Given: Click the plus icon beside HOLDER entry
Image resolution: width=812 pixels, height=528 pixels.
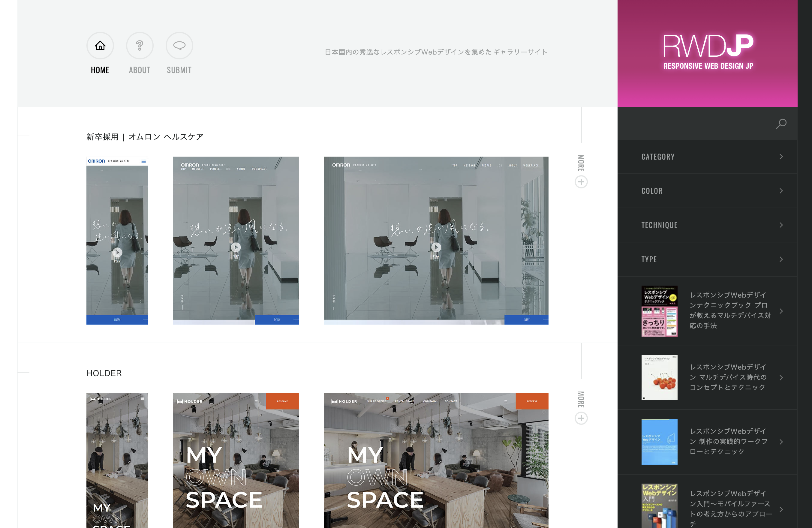Looking at the screenshot, I should [581, 418].
